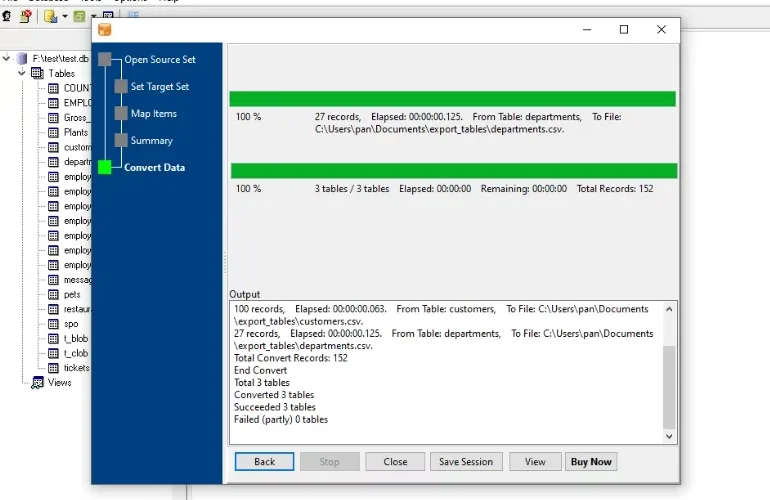Select the Open Source Set step marker
This screenshot has height=500, width=770.
point(105,59)
